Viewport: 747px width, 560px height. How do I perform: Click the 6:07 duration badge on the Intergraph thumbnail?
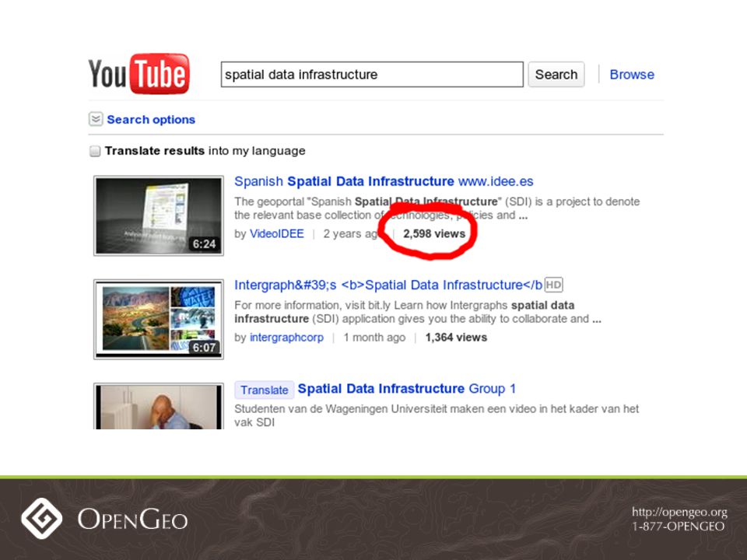205,348
